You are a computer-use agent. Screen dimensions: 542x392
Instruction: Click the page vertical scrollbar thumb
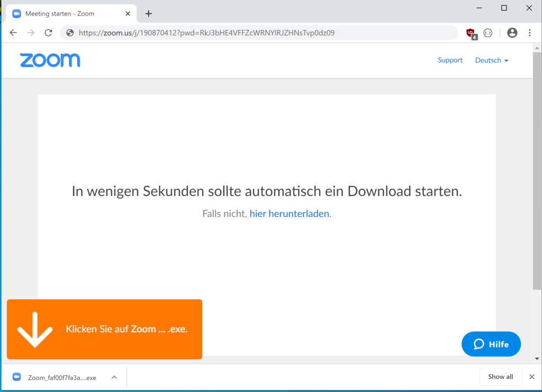pyautogui.click(x=537, y=171)
